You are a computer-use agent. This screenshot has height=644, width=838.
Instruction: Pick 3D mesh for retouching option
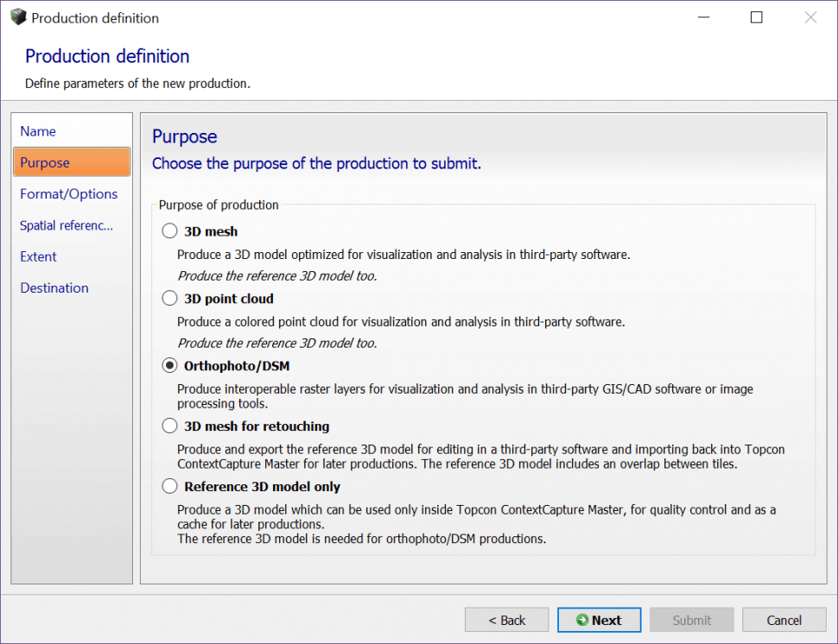coord(170,426)
